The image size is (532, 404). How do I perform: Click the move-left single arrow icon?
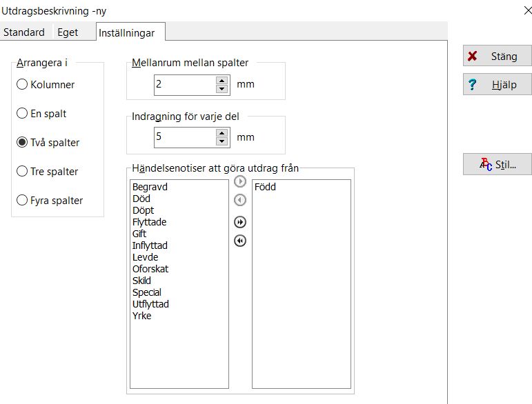pyautogui.click(x=240, y=200)
